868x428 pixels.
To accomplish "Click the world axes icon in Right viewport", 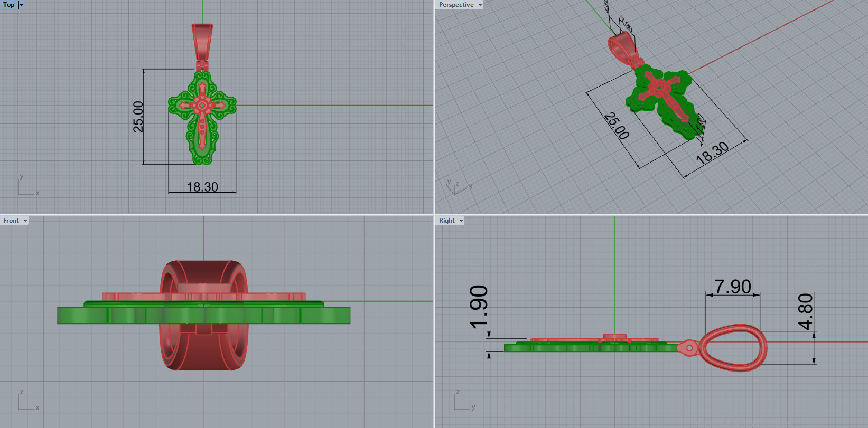I will pos(464,401).
